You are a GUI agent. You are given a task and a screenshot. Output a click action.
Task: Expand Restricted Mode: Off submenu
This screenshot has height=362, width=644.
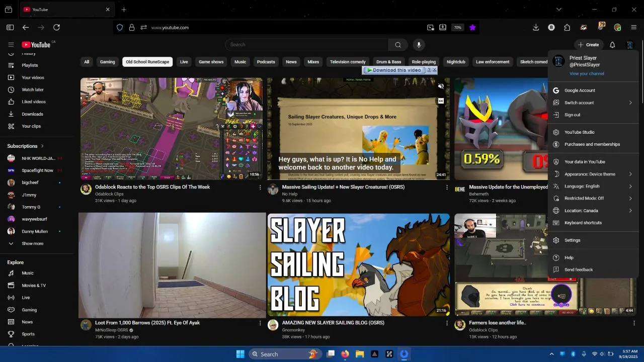(x=593, y=198)
